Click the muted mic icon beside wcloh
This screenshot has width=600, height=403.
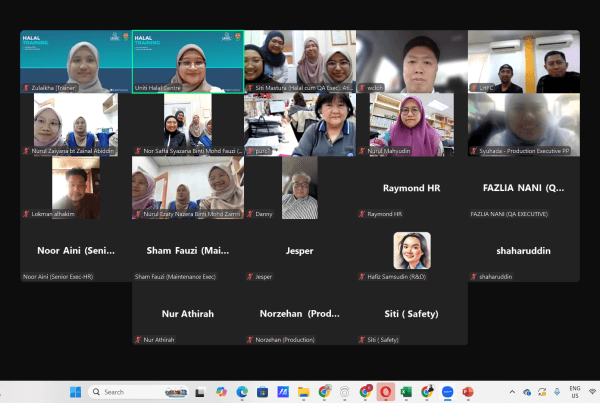pyautogui.click(x=362, y=88)
